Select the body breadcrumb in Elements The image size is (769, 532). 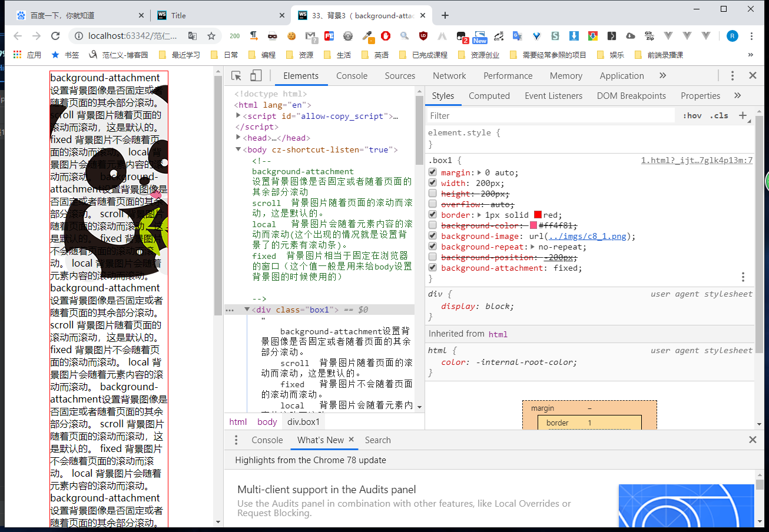(267, 421)
